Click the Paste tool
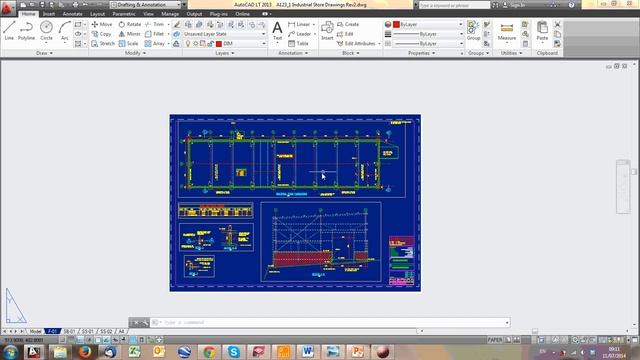640x360 pixels. coord(542,31)
